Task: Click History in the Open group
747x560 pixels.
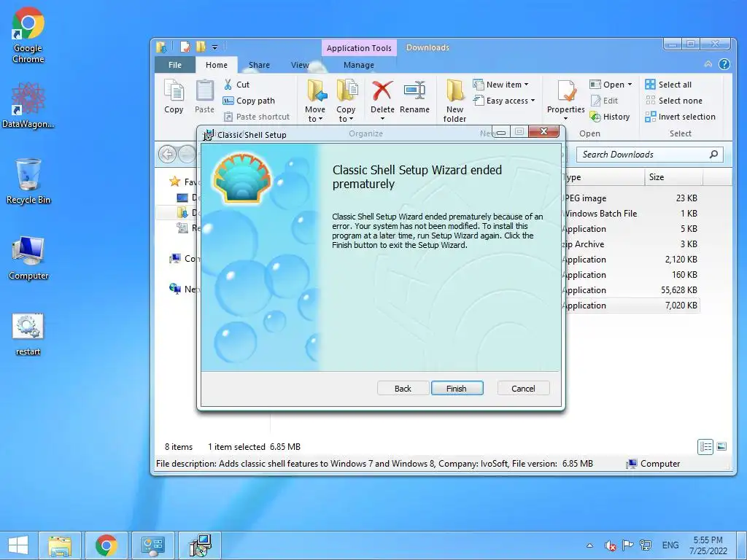Action: (610, 117)
